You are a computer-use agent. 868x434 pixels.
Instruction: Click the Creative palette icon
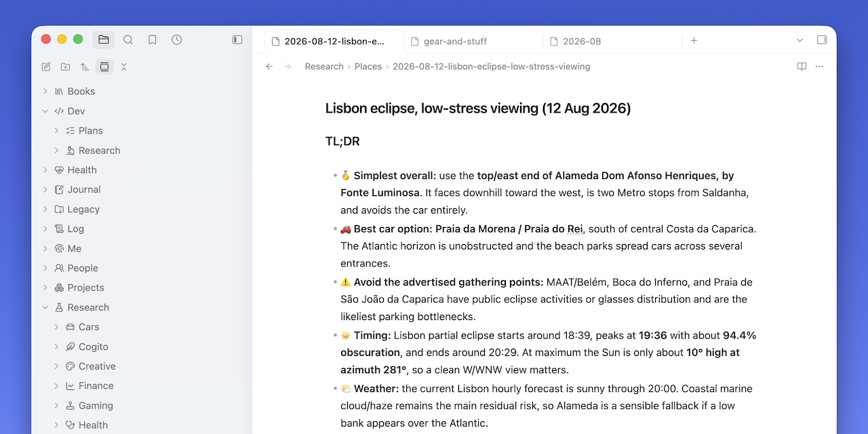[70, 366]
